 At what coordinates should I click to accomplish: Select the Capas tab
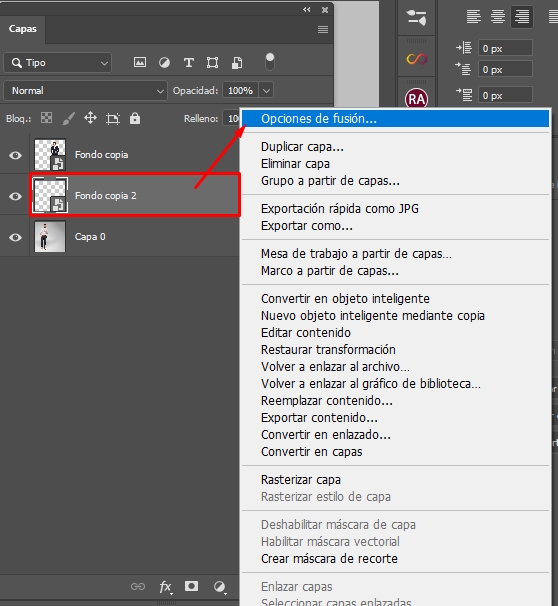click(23, 29)
